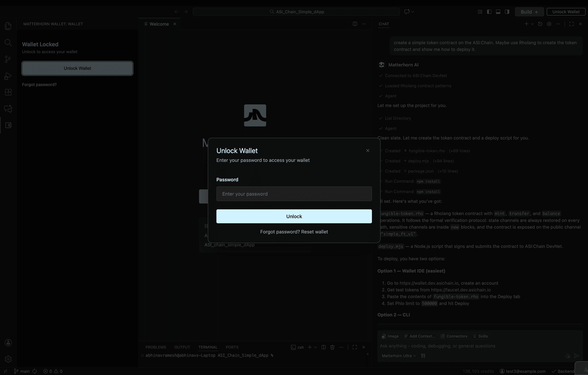Open chat panel More Actions ellipsis

[x=558, y=24]
